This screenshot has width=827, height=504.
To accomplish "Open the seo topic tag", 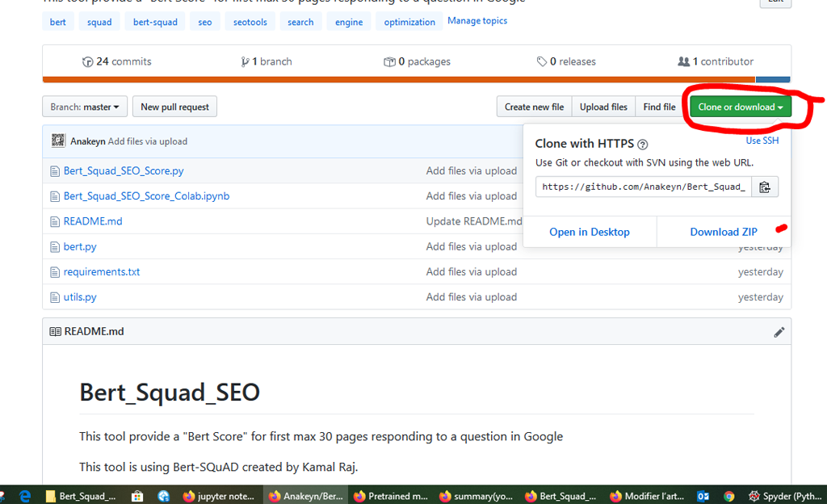I will [204, 22].
